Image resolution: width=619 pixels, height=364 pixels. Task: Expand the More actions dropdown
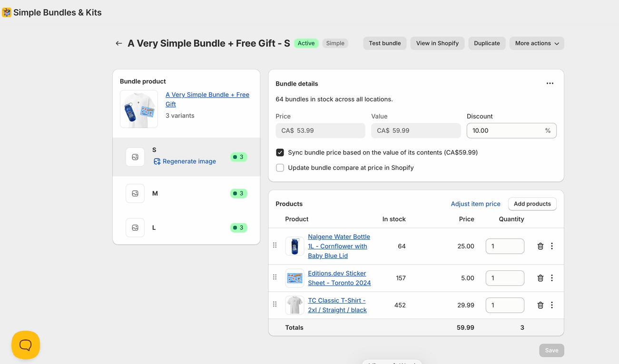point(537,43)
